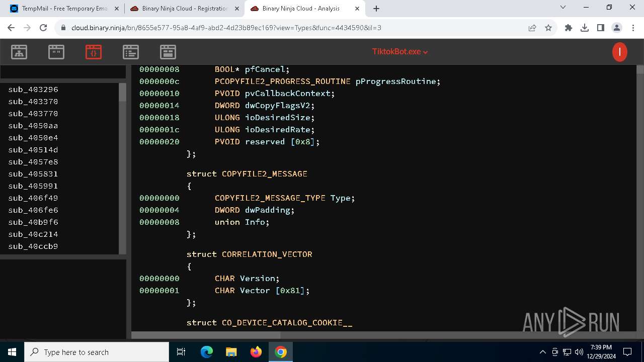This screenshot has width=644, height=362.
Task: Click the pvCallbackContext field name
Action: click(288, 94)
